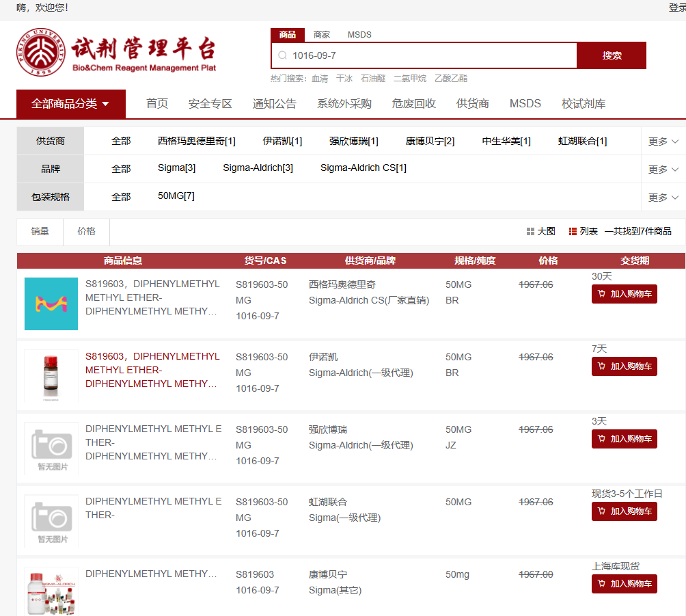Click the Peking University logo
The height and width of the screenshot is (616, 686).
(41, 53)
